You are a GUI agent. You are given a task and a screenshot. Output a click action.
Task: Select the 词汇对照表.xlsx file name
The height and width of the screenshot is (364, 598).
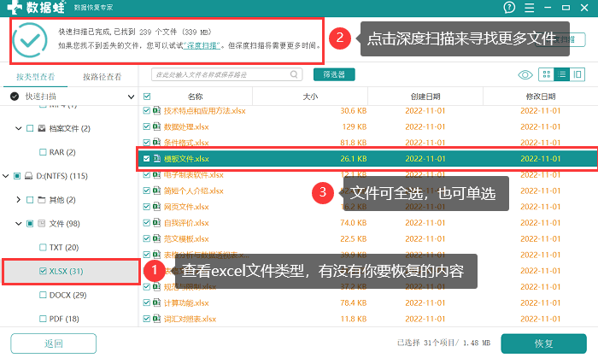tap(190, 319)
